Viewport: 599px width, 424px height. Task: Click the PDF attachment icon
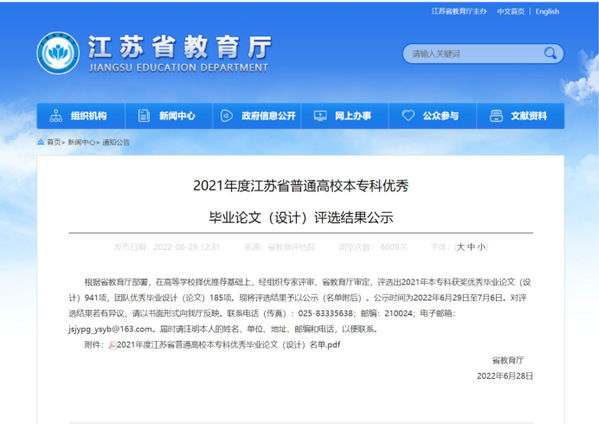[112, 345]
